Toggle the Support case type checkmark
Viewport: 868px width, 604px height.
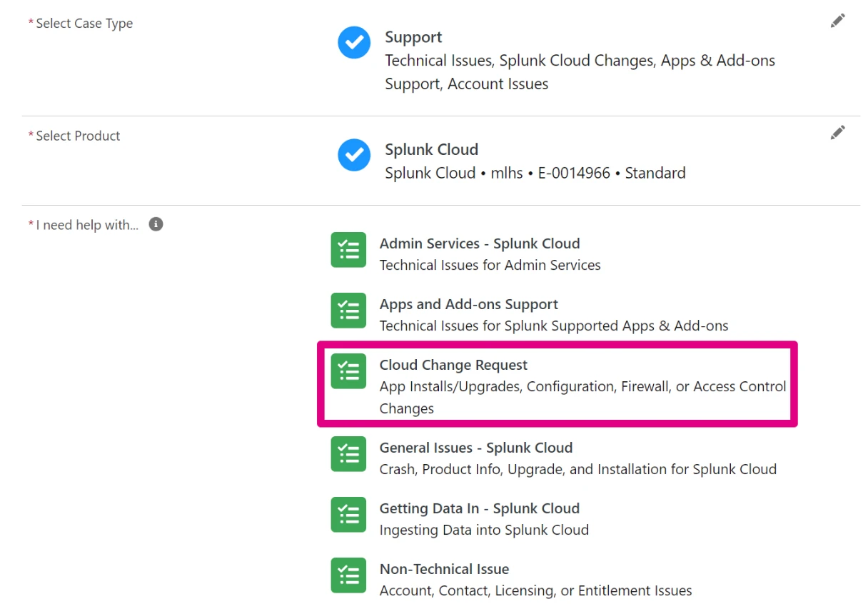(x=354, y=43)
